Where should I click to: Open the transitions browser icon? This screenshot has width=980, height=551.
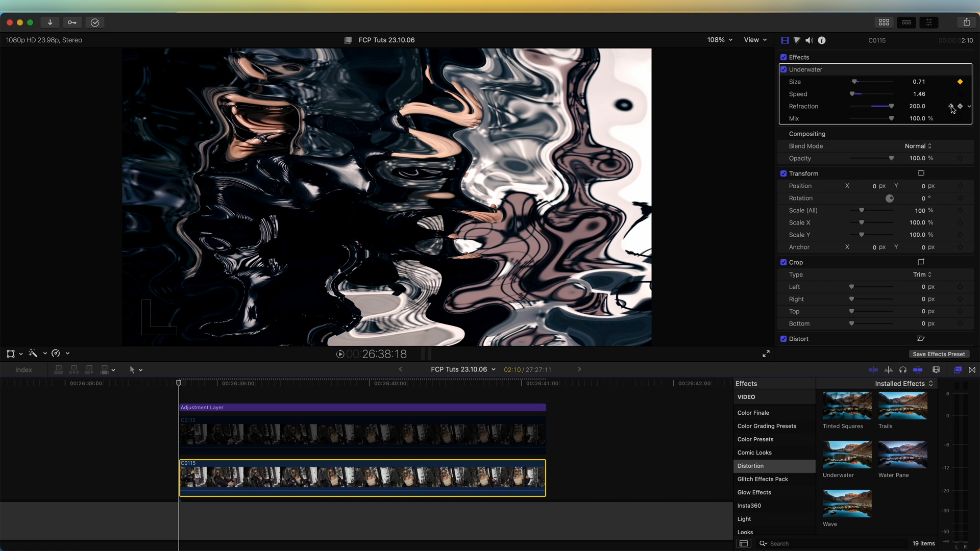tap(972, 370)
